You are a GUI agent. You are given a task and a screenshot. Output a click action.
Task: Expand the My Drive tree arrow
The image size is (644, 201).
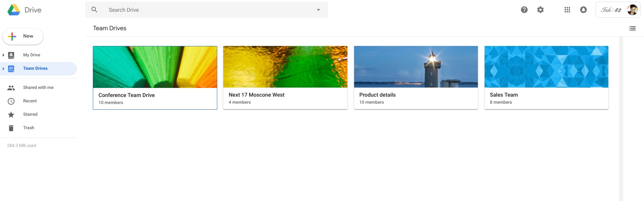pyautogui.click(x=3, y=55)
